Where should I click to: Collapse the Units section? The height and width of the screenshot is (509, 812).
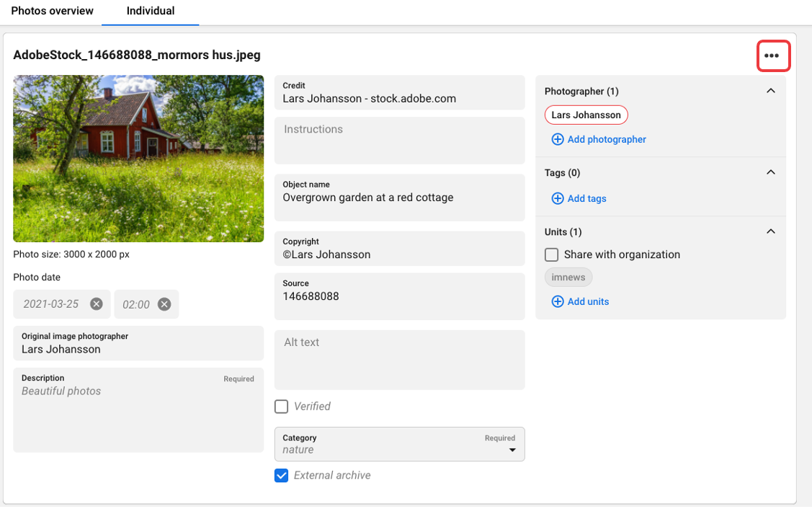point(770,232)
